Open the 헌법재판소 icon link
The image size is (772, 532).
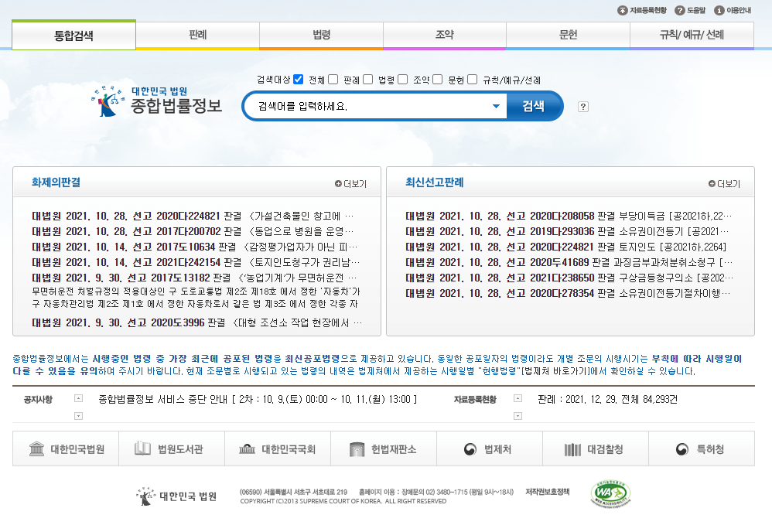[384, 448]
